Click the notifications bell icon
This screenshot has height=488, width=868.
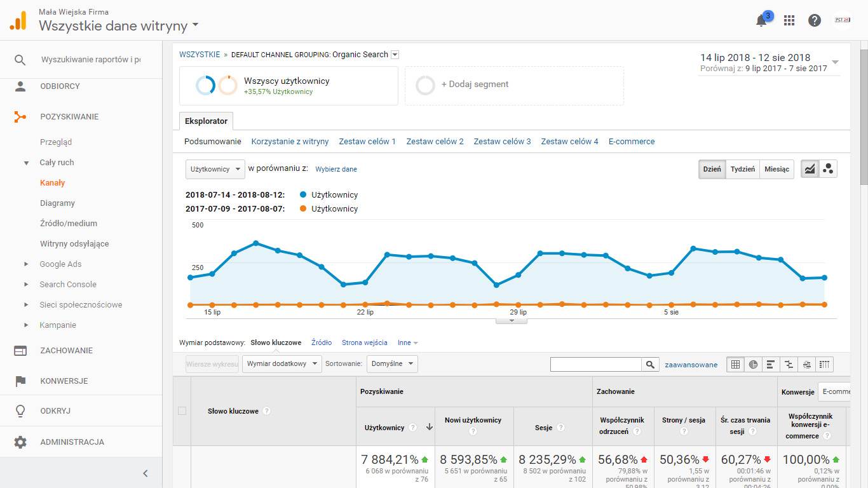[x=761, y=20]
